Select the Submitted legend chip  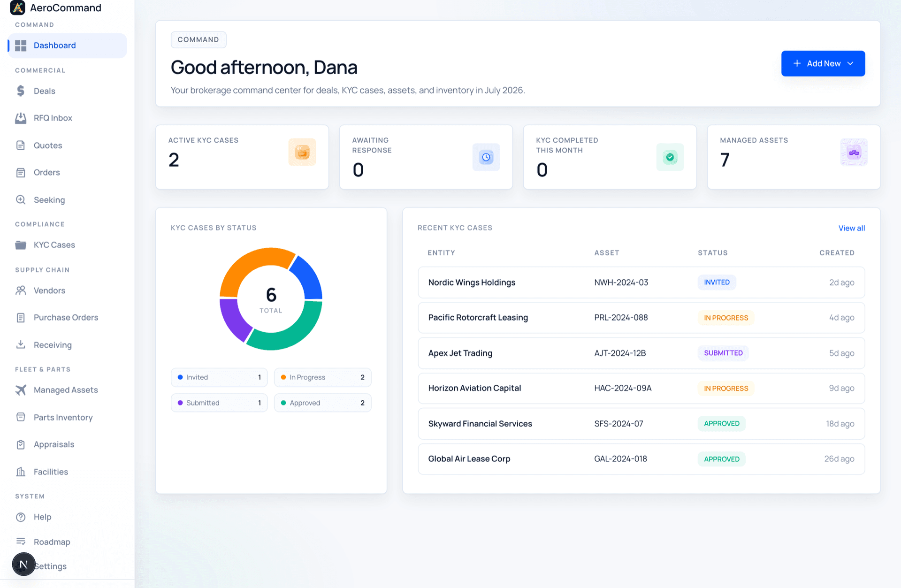click(219, 403)
